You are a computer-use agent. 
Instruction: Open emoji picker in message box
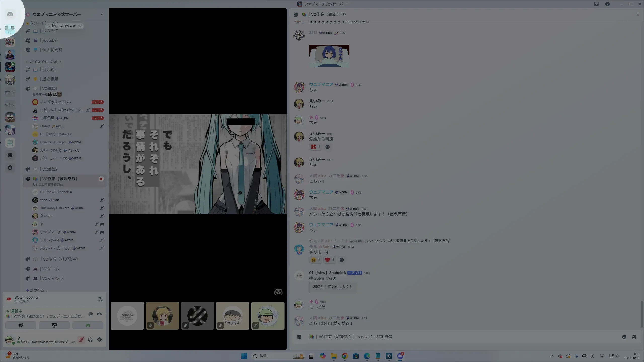point(624,337)
